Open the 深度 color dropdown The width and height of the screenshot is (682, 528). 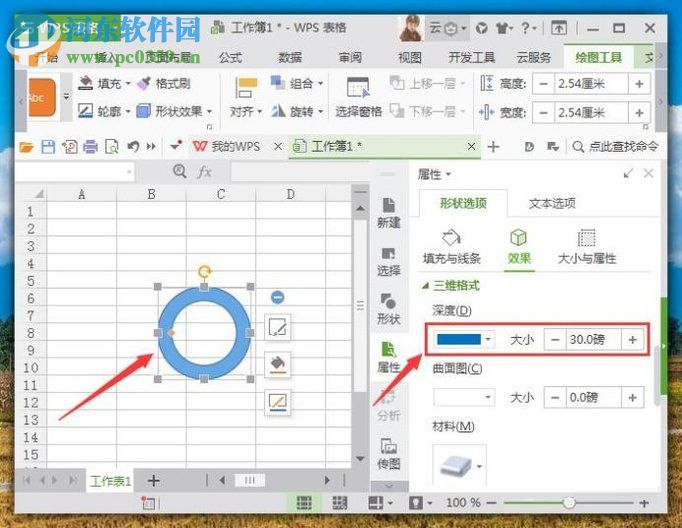tap(488, 339)
